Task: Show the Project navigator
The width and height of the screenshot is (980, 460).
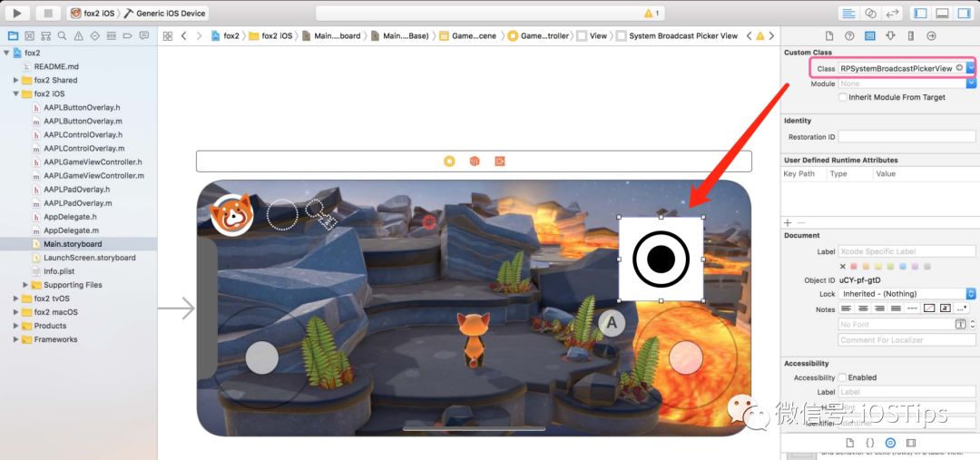Action: [13, 36]
